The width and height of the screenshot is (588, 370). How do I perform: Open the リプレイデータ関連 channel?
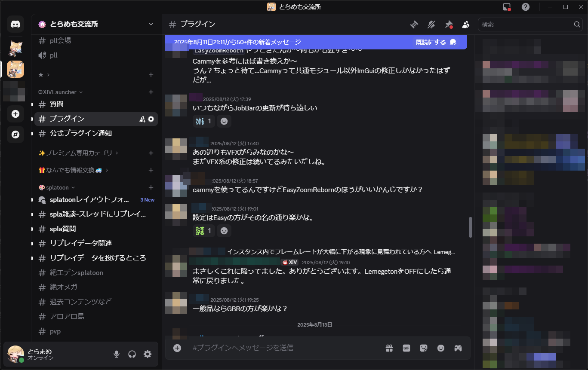96,244
